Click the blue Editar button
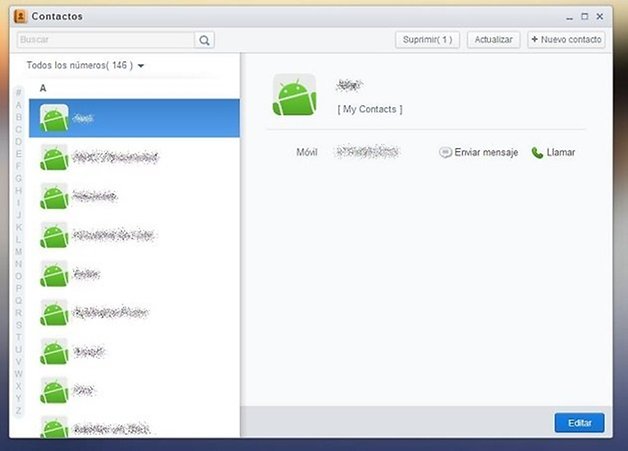Image resolution: width=628 pixels, height=451 pixels. [x=579, y=423]
